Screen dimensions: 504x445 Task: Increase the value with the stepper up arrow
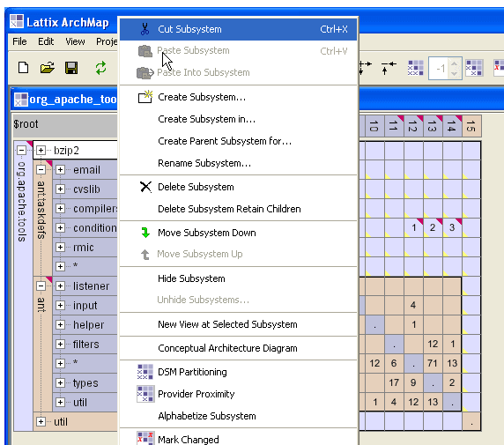454,63
